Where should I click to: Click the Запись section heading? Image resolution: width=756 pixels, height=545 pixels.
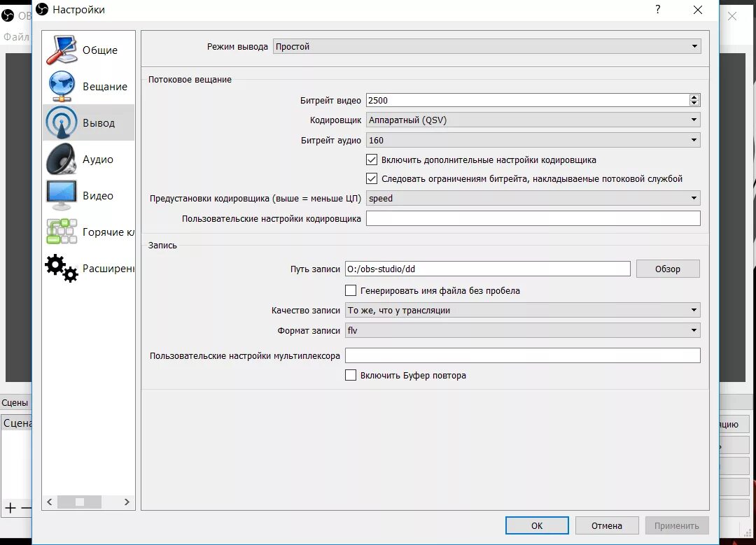tap(162, 246)
